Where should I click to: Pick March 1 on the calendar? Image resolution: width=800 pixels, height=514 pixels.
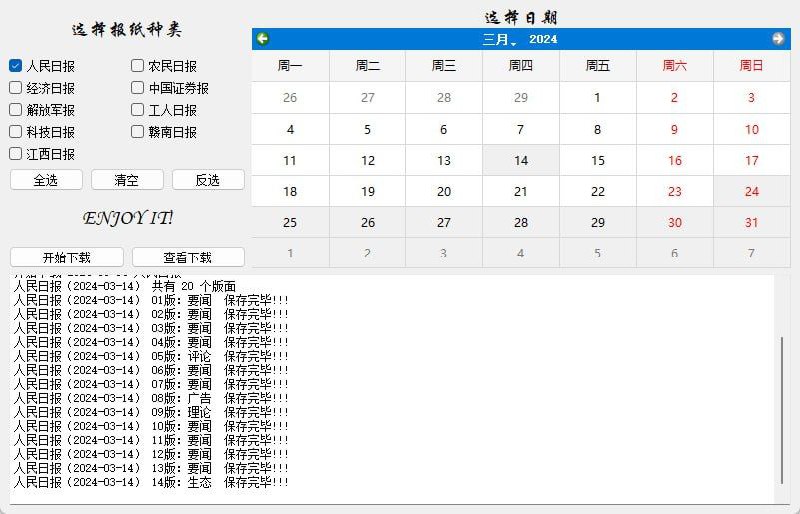tap(597, 97)
